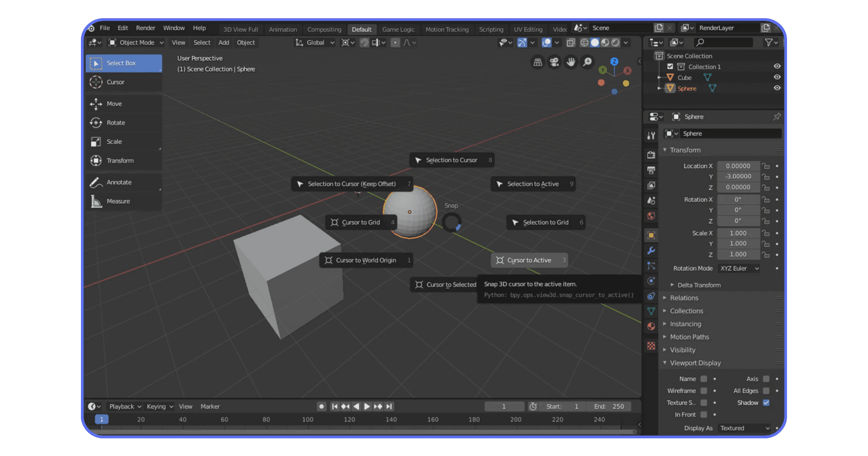This screenshot has width=868, height=456.
Task: Toggle the Shadow checkbox under Viewport Display
Action: coord(766,403)
